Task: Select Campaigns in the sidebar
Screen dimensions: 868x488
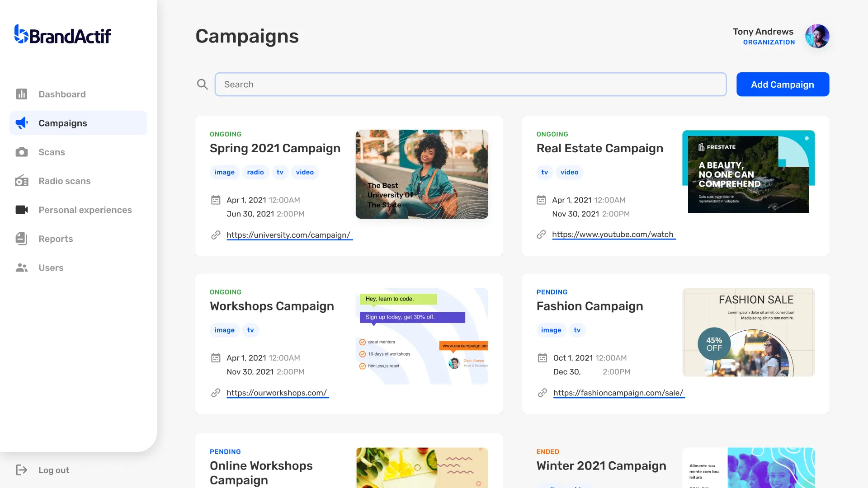Action: point(78,123)
